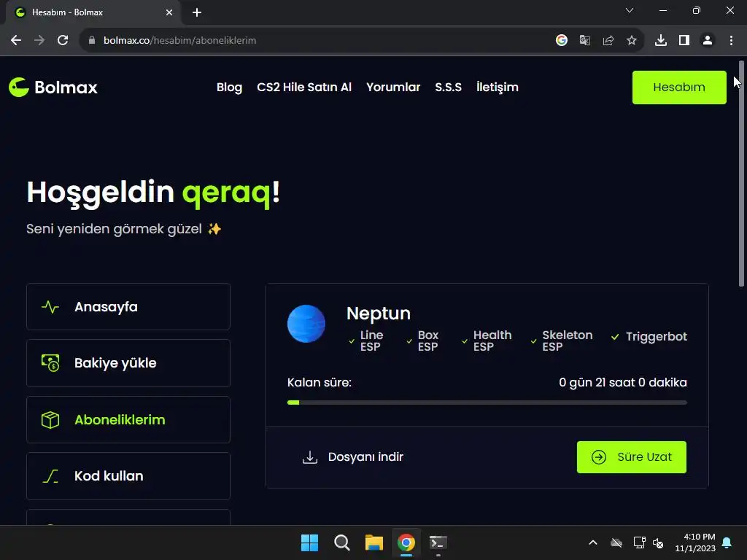Open Bakiye yükle in the sidebar
The height and width of the screenshot is (560, 747).
tap(128, 363)
